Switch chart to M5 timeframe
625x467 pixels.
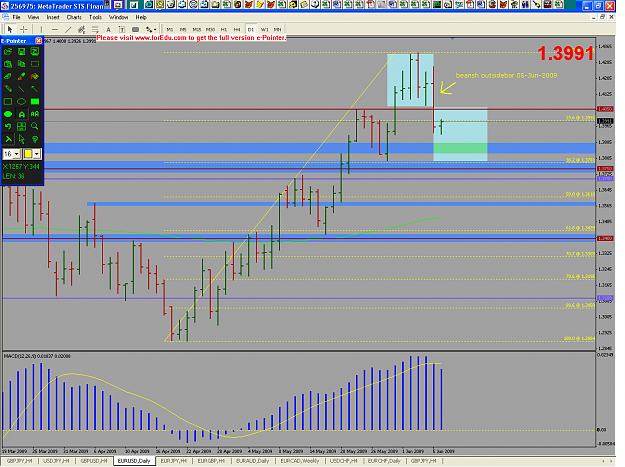[183, 29]
